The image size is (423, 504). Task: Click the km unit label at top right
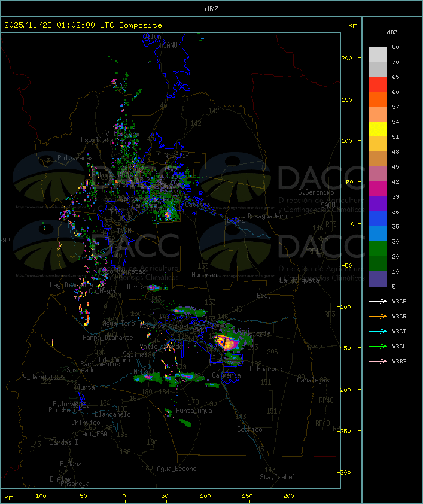352,25
